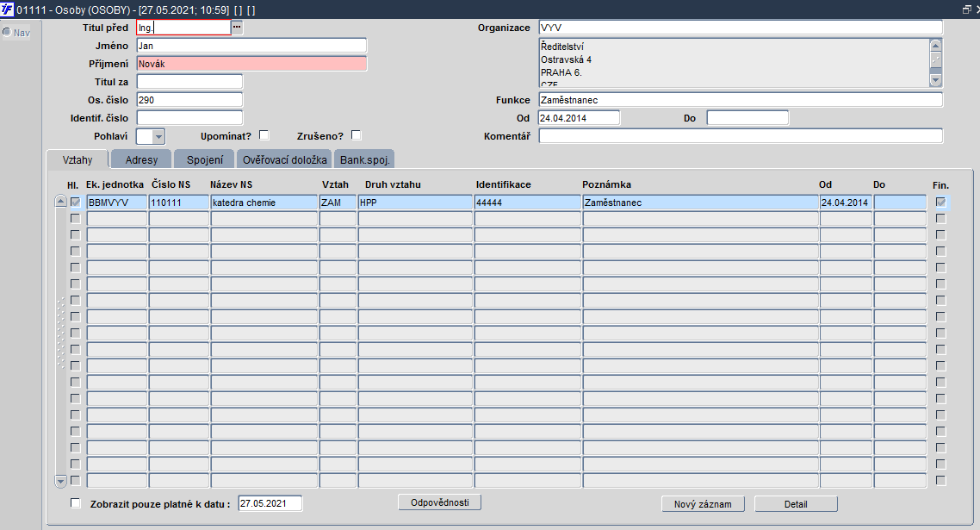
Task: Switch to the Vztahy tab
Action: (x=78, y=159)
